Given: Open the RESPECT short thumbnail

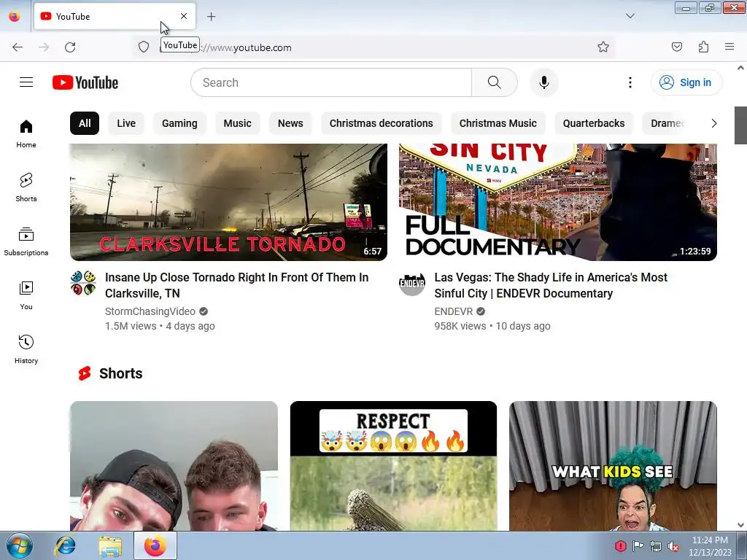Looking at the screenshot, I should point(393,466).
